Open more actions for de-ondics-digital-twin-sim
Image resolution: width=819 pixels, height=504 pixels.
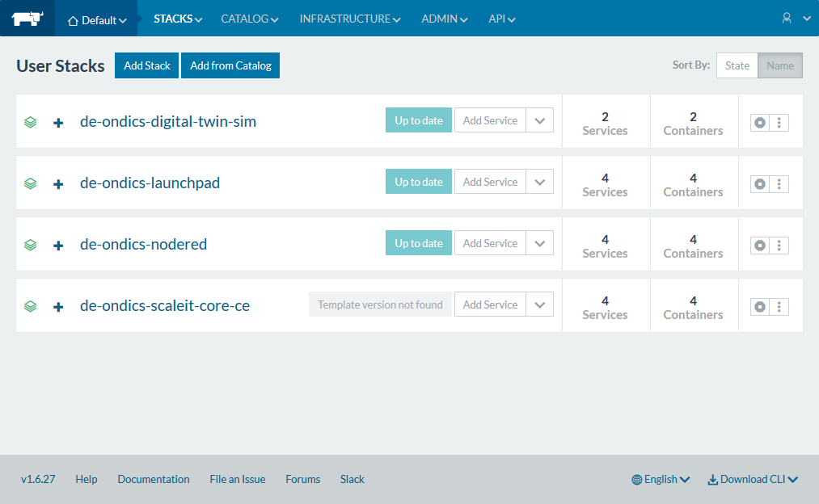tap(779, 123)
